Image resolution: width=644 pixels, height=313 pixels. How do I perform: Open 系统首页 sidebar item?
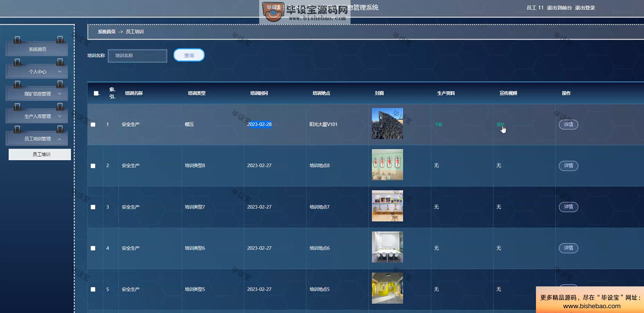[37, 49]
